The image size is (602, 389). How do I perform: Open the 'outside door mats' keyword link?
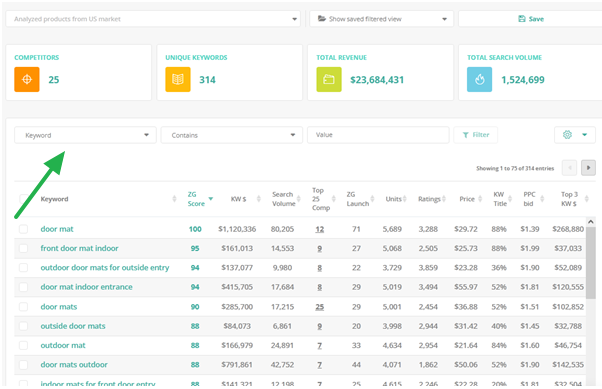point(73,326)
